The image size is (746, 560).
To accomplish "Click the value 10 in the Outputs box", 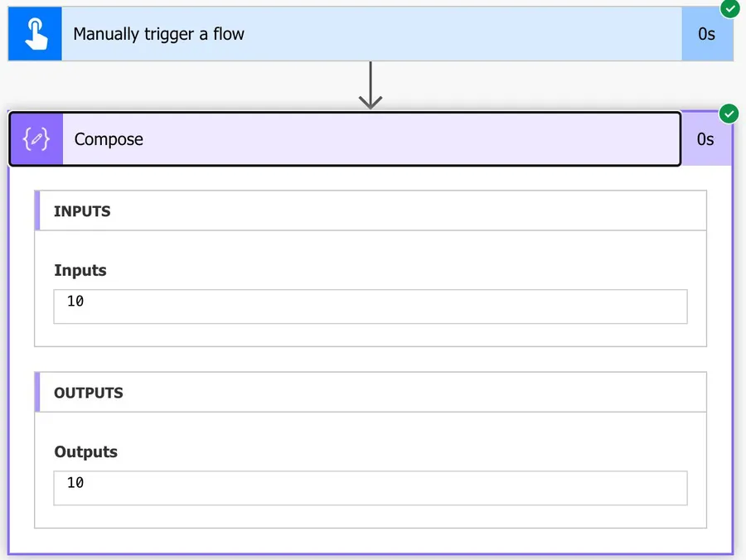I will coord(75,483).
